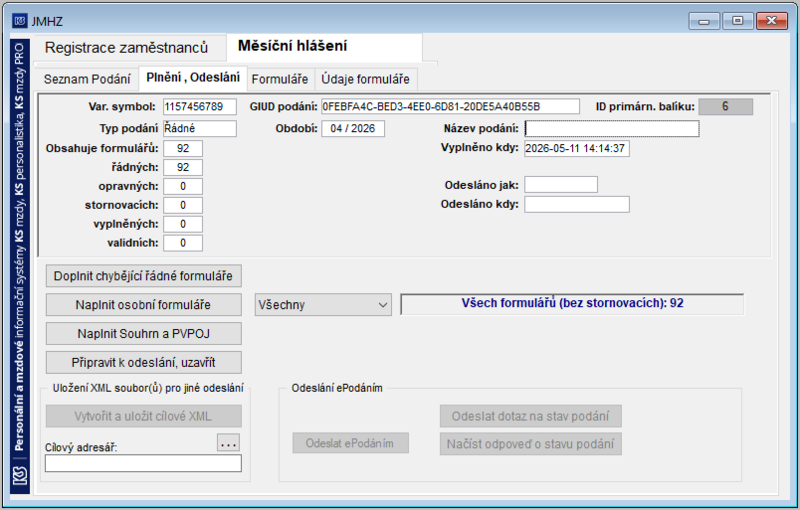This screenshot has height=510, width=800.
Task: Click the Vyplněno kdy field
Action: (x=577, y=148)
